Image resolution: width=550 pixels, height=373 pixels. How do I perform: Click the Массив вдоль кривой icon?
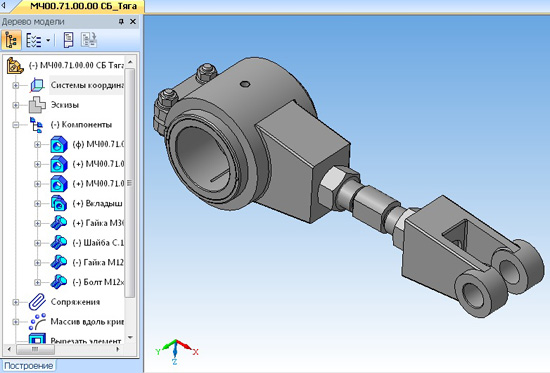[37, 321]
